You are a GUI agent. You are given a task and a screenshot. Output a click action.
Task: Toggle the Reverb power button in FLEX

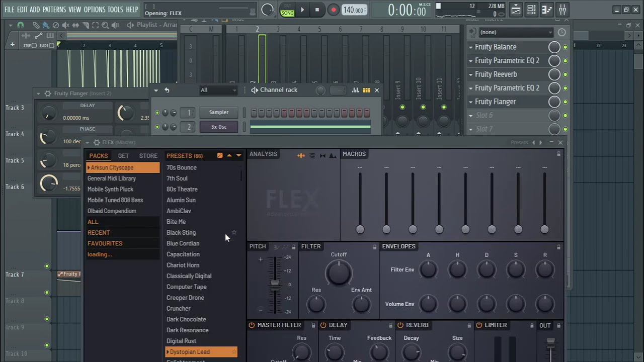coord(400,325)
